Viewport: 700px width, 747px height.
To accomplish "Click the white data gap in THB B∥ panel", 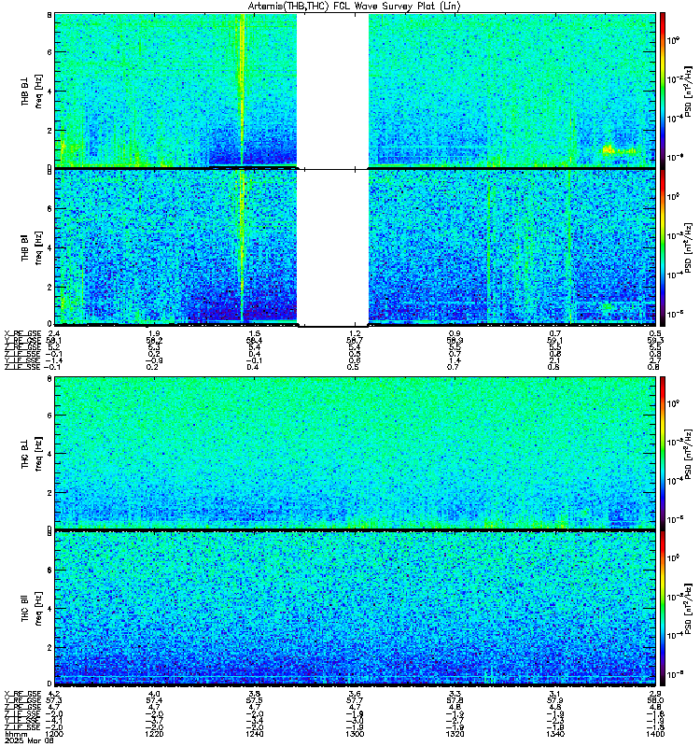I will click(333, 247).
